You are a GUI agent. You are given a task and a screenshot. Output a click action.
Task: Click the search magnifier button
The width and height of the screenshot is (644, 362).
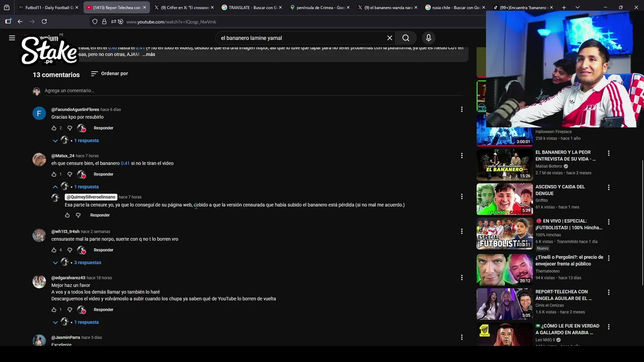coord(406,38)
